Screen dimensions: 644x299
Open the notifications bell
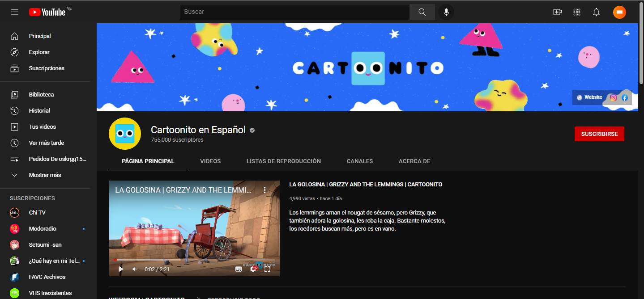pyautogui.click(x=596, y=12)
